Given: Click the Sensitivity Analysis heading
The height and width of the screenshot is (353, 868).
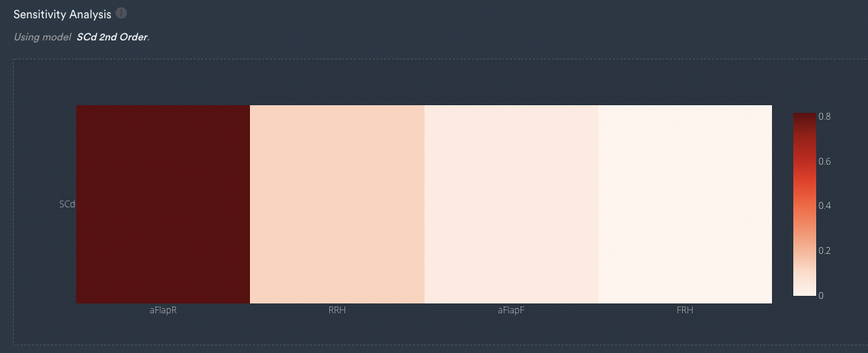Looking at the screenshot, I should click(x=62, y=14).
